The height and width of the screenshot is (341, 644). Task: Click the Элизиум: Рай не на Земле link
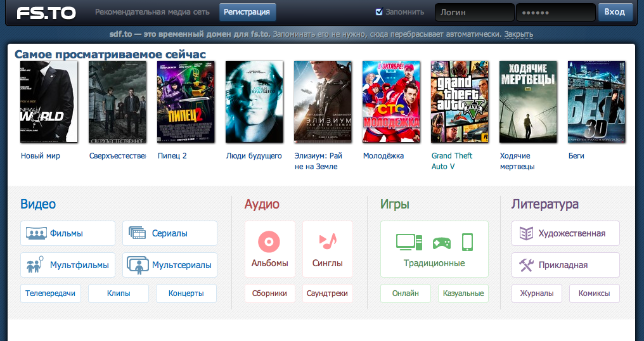pyautogui.click(x=318, y=161)
